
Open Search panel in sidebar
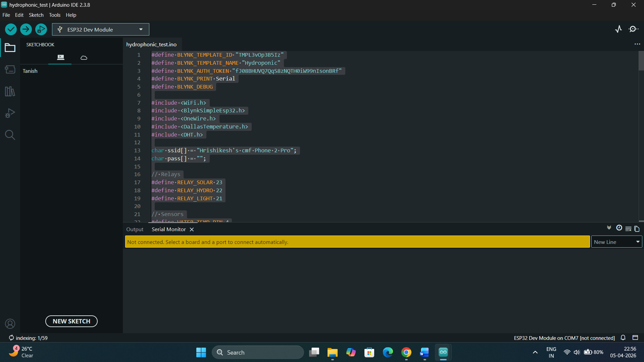(x=10, y=135)
